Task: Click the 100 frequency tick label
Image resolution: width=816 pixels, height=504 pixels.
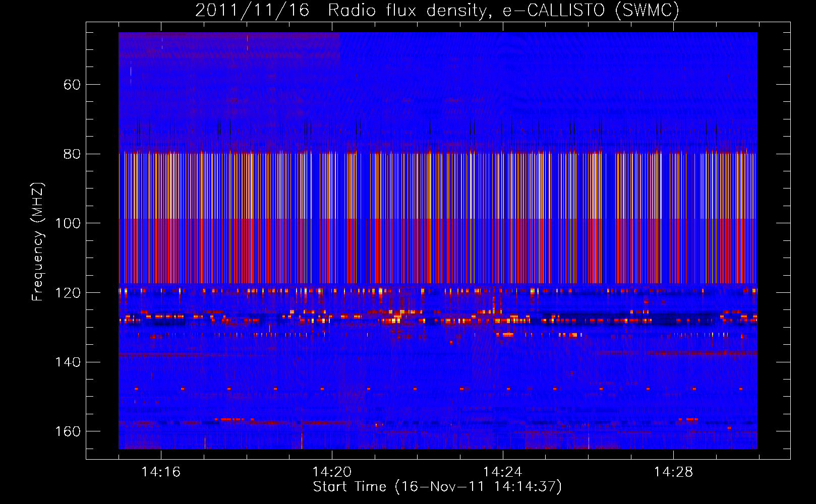Action: [x=68, y=223]
